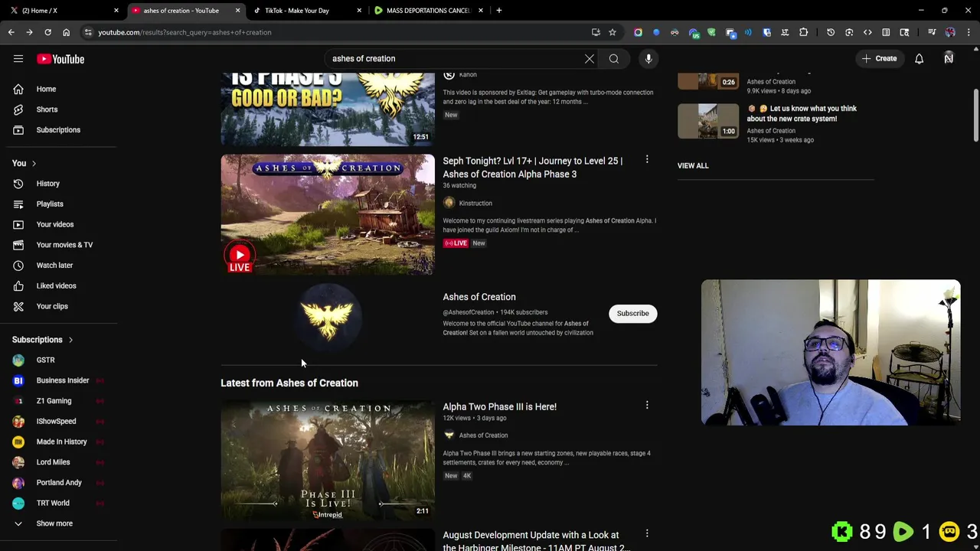Open Ashes of Creation channel avatar

tap(328, 318)
